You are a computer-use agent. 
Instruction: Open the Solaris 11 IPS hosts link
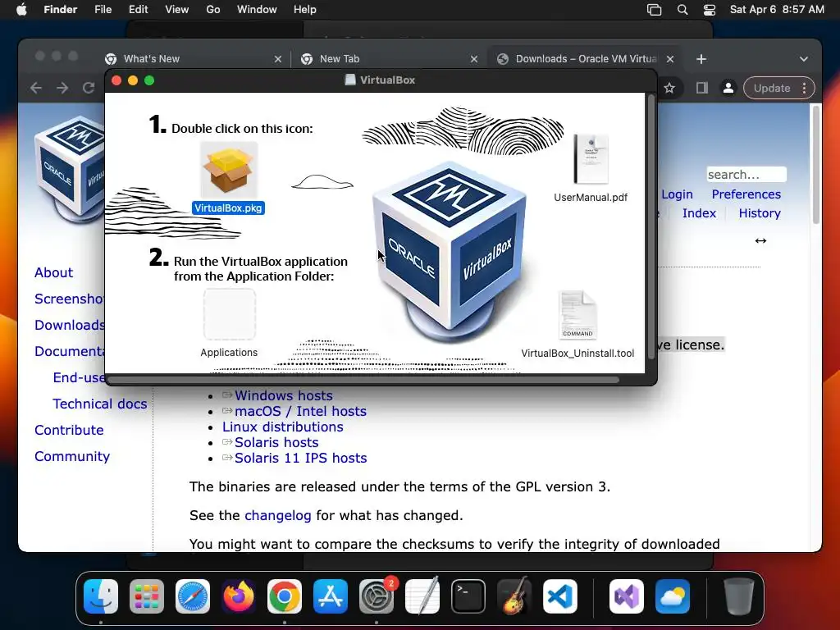[300, 458]
